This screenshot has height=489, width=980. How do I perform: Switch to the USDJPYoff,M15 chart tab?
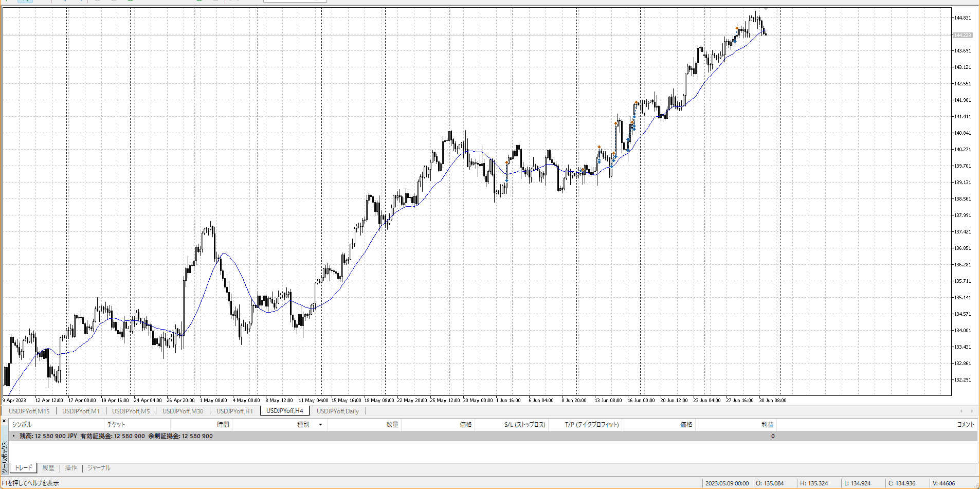tap(29, 411)
